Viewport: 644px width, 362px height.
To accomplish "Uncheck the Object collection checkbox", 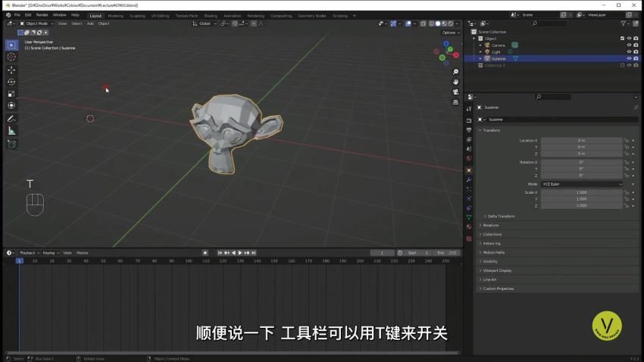I will [x=622, y=39].
